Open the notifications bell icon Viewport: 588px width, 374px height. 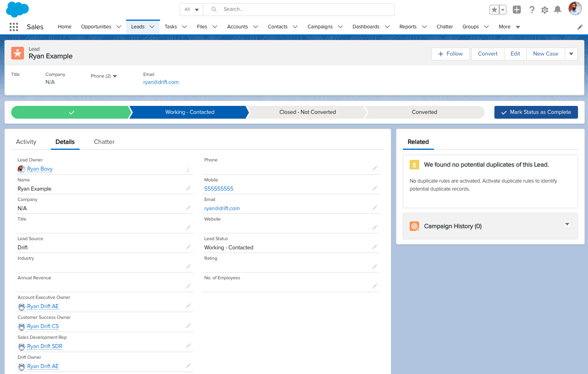pos(558,10)
